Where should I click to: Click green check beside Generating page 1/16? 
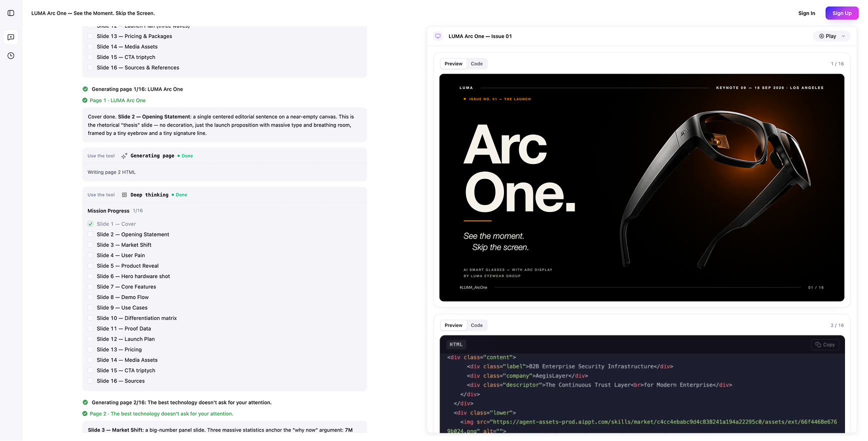click(x=85, y=89)
